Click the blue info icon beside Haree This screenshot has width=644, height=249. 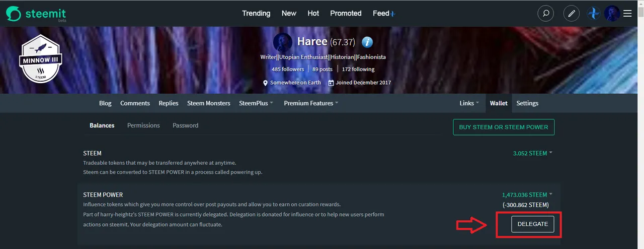[367, 42]
